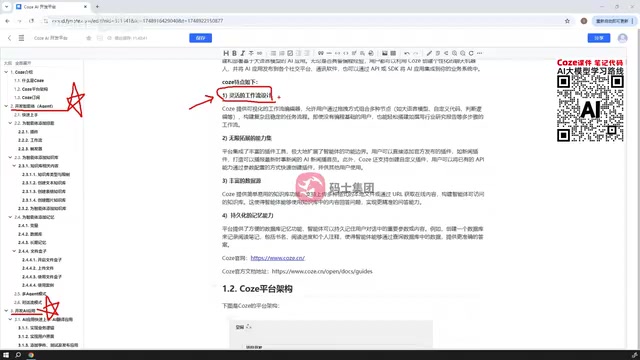The image size is (640, 360).
Task: Click the heading 2) 无限拓展的能力集
Action: pos(247,138)
